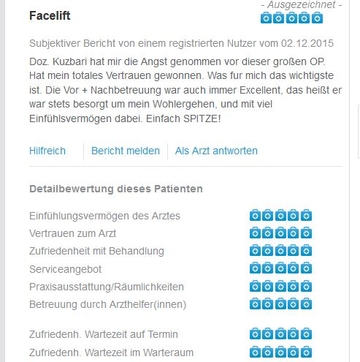Click the Serviceangebot rating label
Image resolution: width=360 pixels, height=362 pixels.
click(x=65, y=269)
